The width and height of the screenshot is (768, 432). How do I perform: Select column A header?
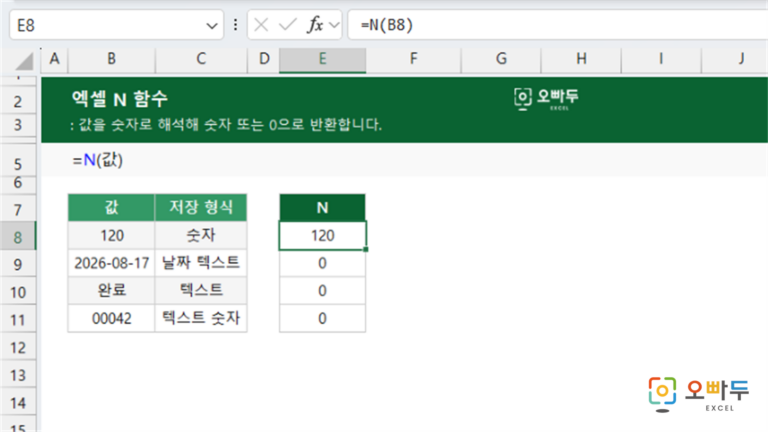(x=54, y=59)
